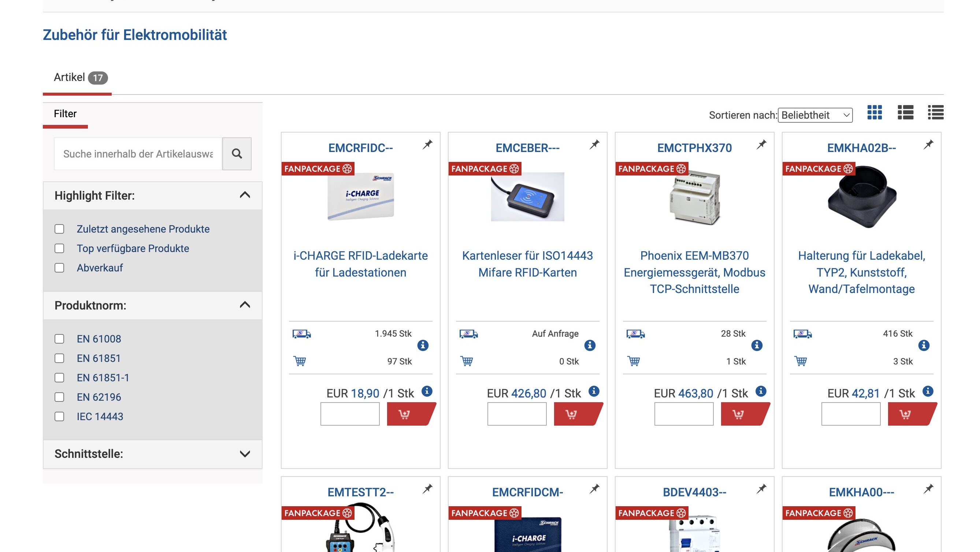Pin article EMKHA02B--
This screenshot has height=552, width=980.
(929, 145)
